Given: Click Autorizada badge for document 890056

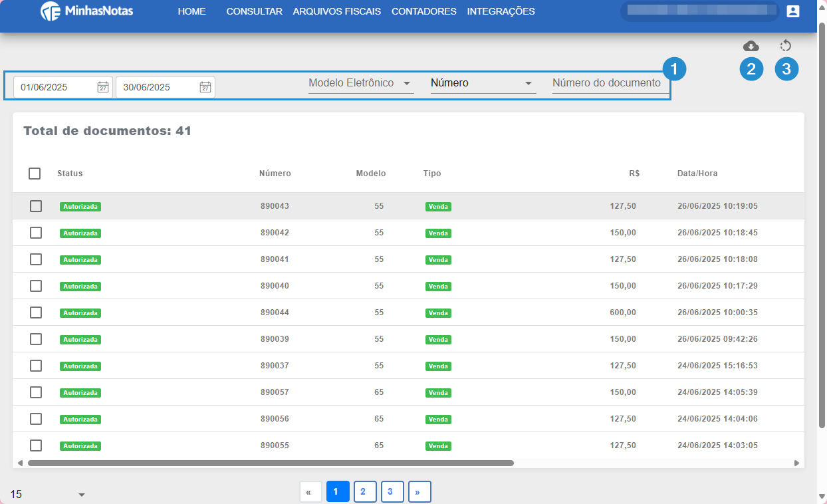Looking at the screenshot, I should 80,420.
